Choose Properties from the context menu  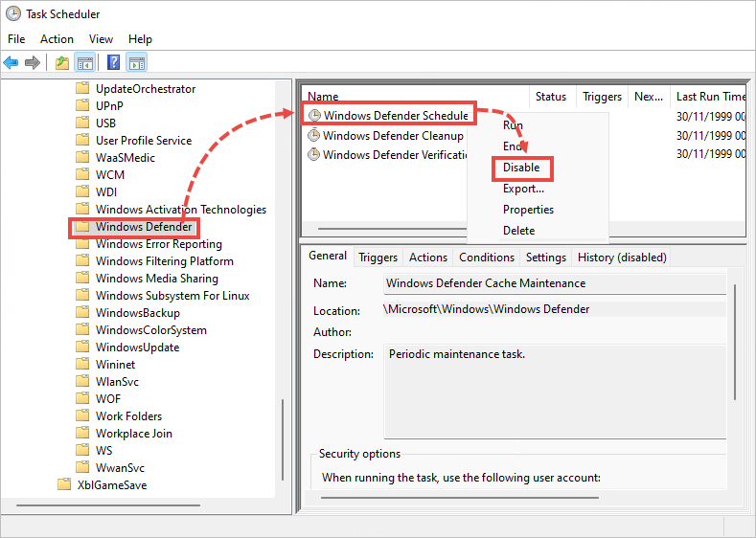tap(528, 210)
